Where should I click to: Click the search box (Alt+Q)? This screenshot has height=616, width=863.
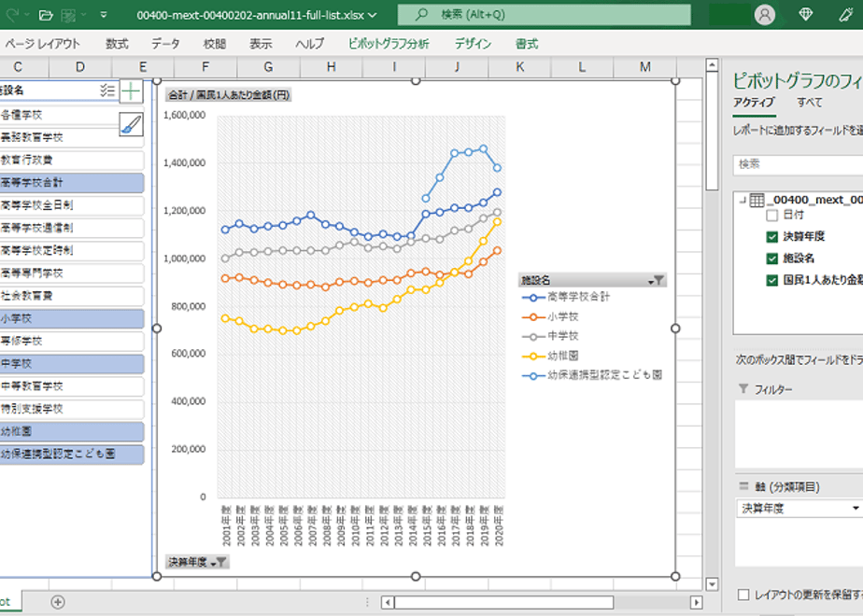[x=544, y=15]
